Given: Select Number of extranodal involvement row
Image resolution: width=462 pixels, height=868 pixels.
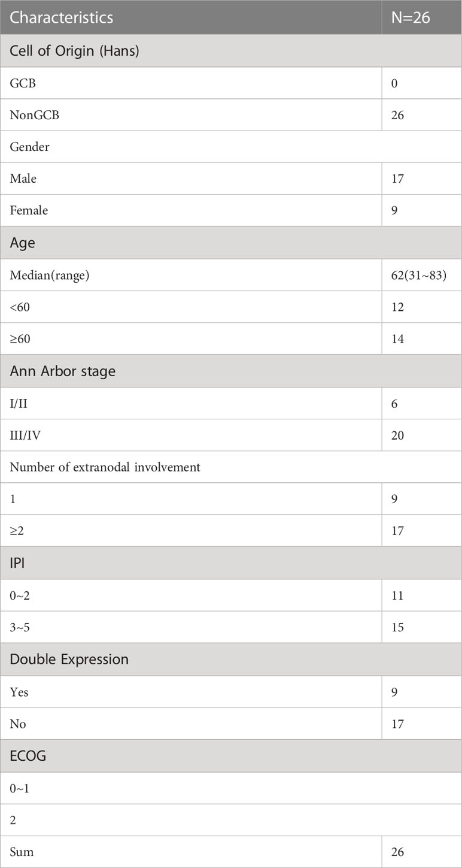Looking at the screenshot, I should coord(231,467).
